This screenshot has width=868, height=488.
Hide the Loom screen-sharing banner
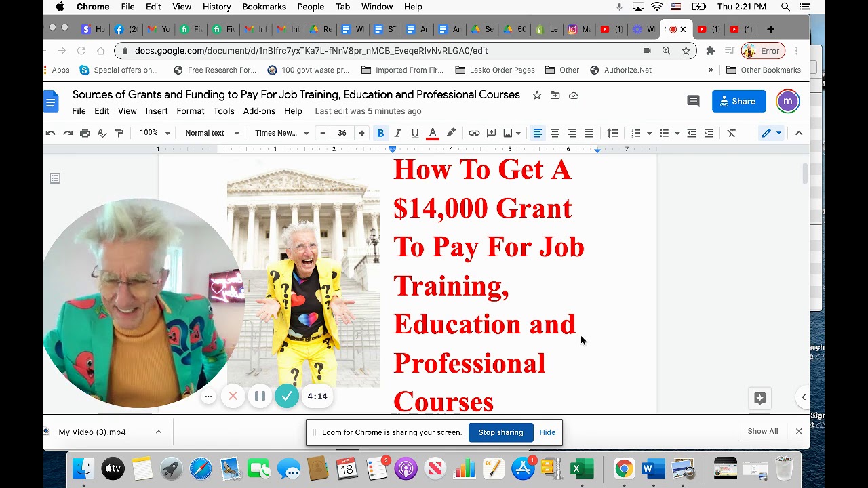coord(547,432)
